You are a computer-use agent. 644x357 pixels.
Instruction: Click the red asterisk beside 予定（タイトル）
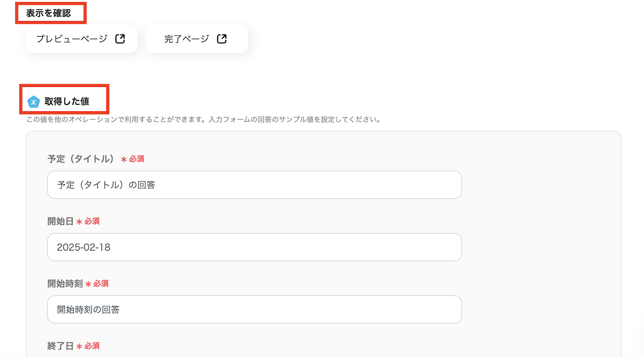click(x=124, y=160)
